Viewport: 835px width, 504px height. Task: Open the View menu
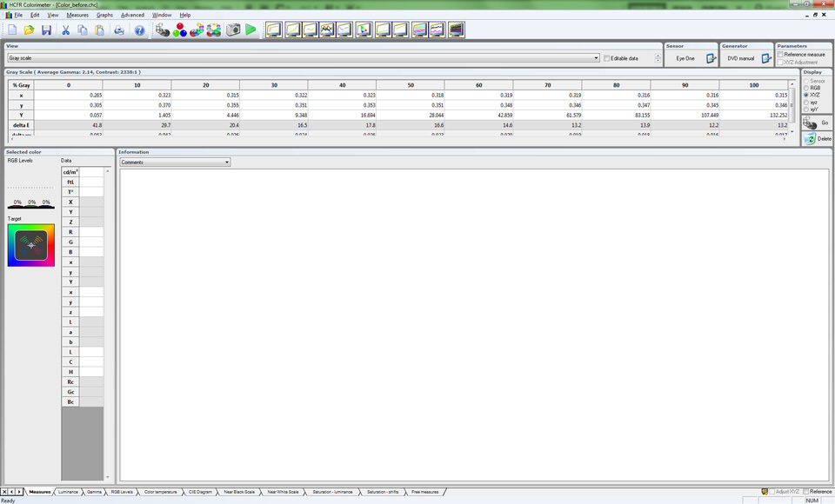click(x=53, y=15)
